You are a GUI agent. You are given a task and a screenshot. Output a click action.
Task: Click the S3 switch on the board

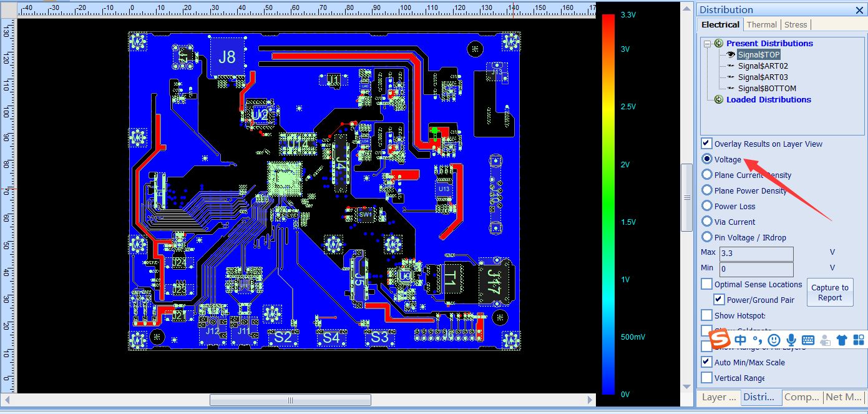click(379, 338)
